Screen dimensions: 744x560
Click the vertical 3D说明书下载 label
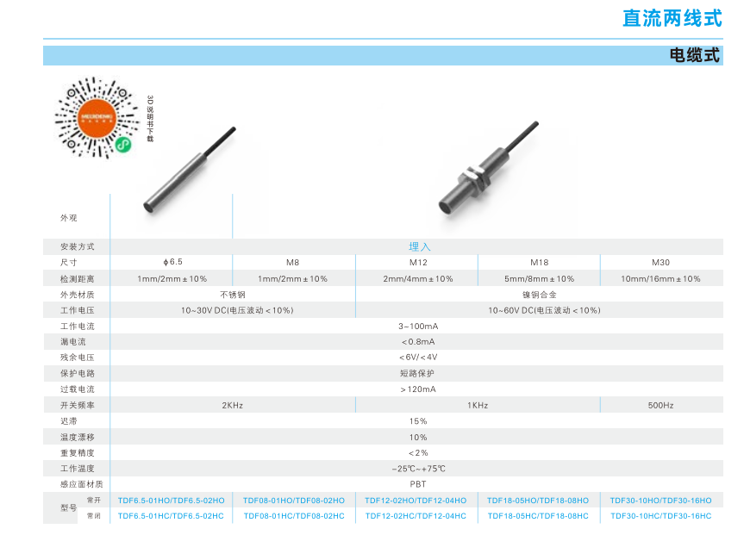pyautogui.click(x=149, y=118)
